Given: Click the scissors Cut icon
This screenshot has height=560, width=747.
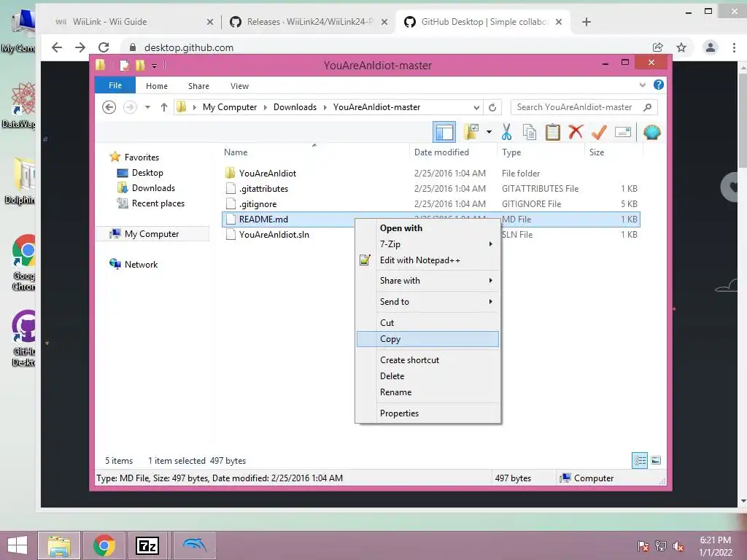Looking at the screenshot, I should 506,132.
